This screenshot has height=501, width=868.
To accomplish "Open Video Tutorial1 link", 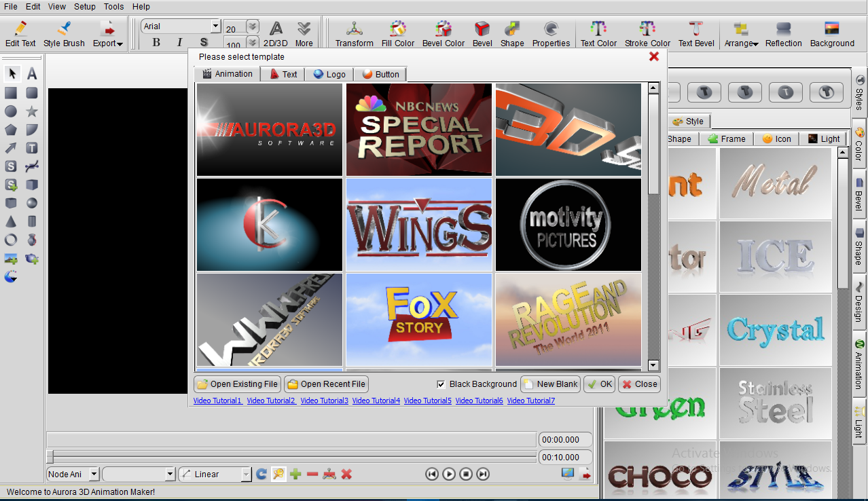I will [x=217, y=401].
